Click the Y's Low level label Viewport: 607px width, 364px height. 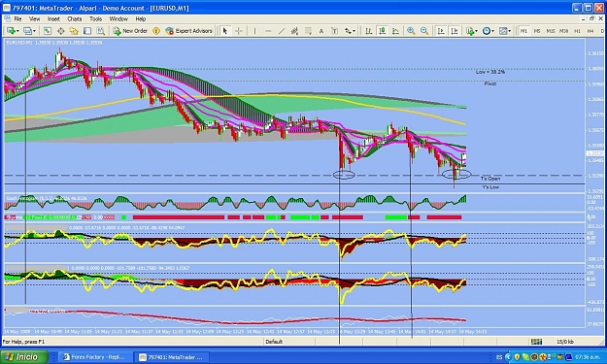[490, 187]
